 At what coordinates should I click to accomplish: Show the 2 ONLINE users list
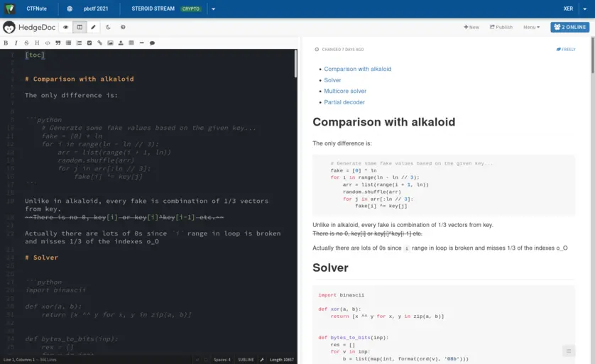[x=570, y=27]
